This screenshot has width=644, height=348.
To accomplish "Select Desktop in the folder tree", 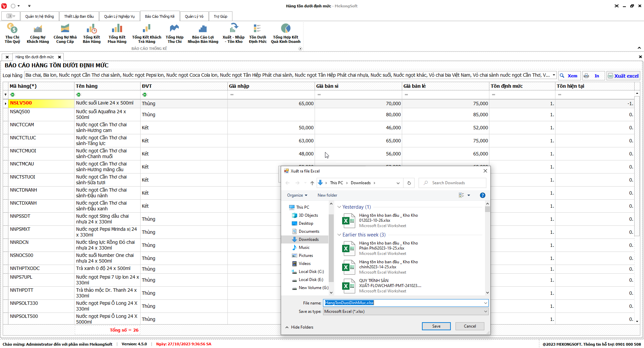I will (306, 223).
